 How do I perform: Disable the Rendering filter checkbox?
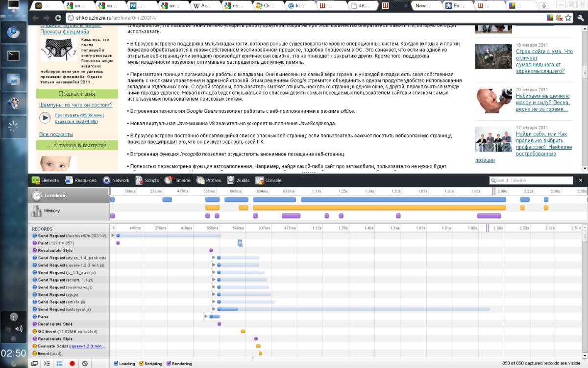pyautogui.click(x=169, y=364)
